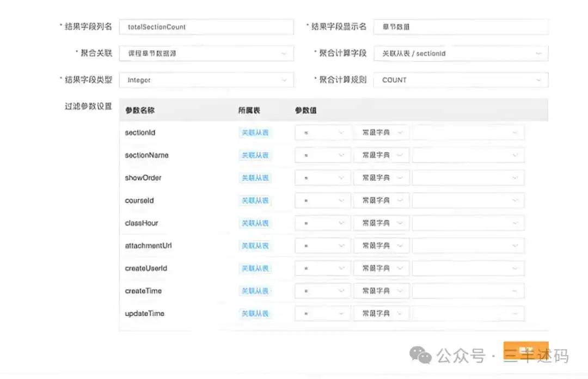Open the 常量字典 dropdown in updateTime row
The height and width of the screenshot is (379, 588).
[381, 313]
